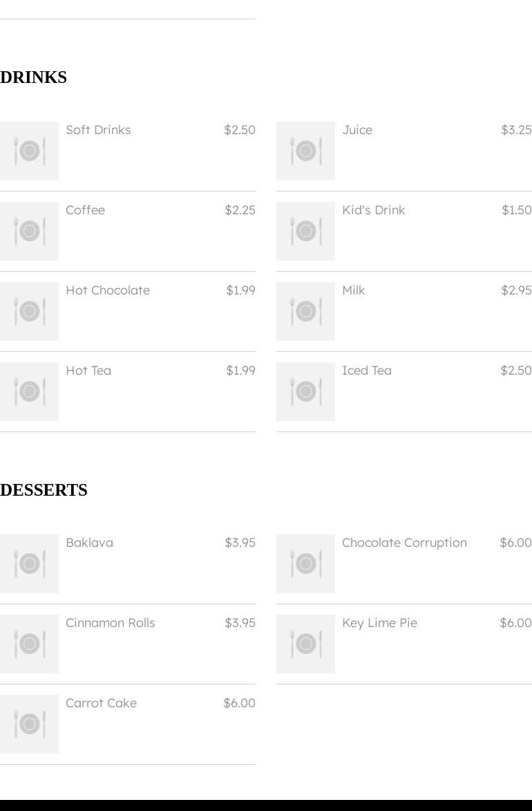The width and height of the screenshot is (532, 811).
Task: Click the Milk item plate icon
Action: click(x=305, y=311)
